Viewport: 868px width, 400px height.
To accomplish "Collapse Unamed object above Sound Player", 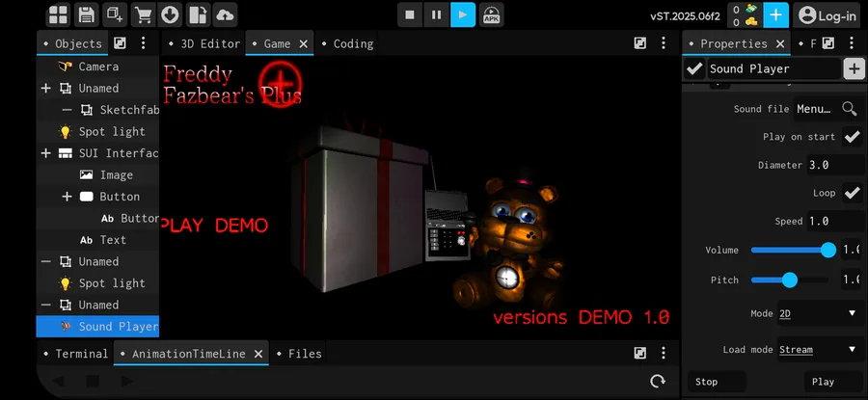I will pos(45,305).
